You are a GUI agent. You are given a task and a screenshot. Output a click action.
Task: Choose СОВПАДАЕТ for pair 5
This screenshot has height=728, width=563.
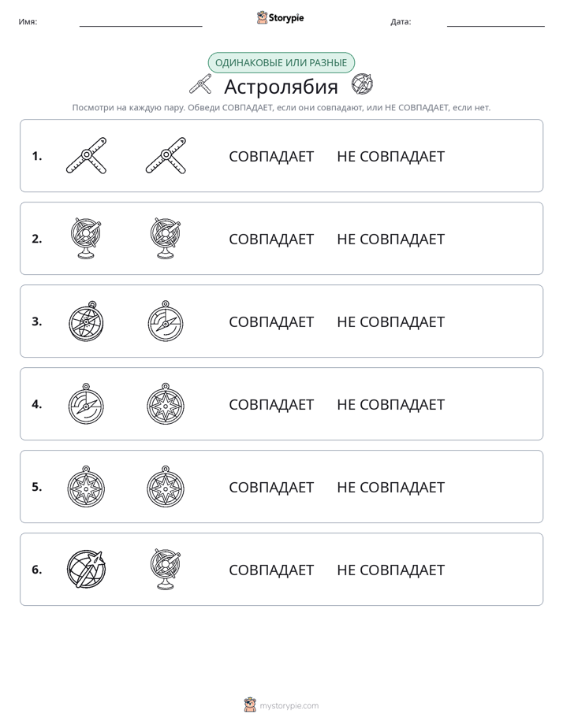pos(271,487)
